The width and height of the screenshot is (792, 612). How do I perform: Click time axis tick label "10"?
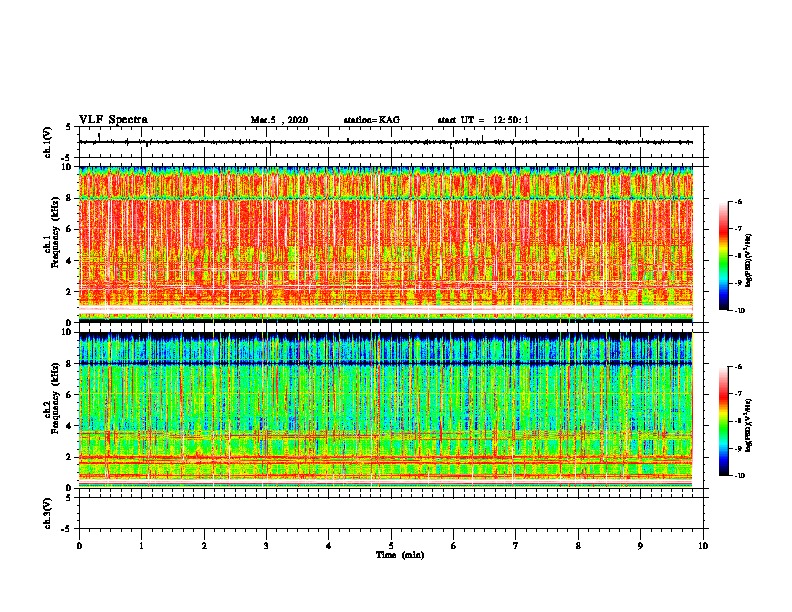[703, 546]
